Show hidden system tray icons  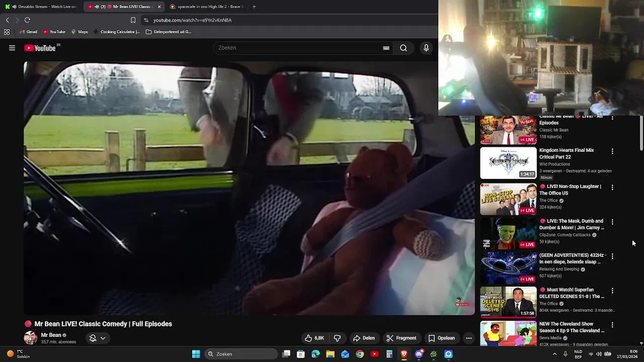click(554, 354)
